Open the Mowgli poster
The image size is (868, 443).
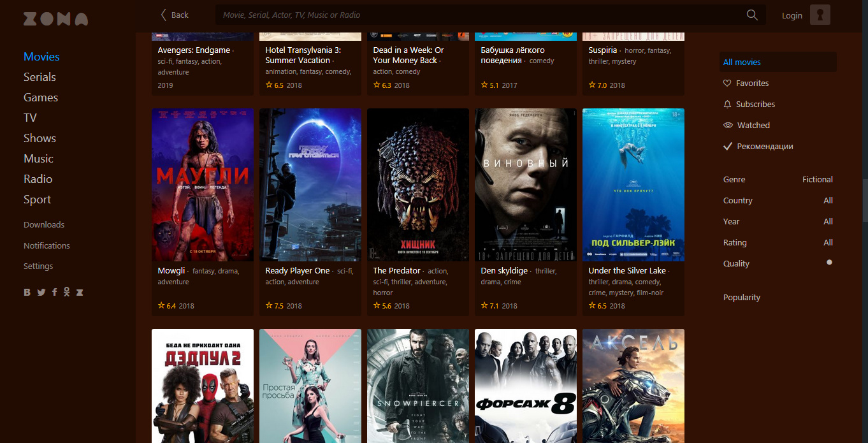[x=203, y=185]
